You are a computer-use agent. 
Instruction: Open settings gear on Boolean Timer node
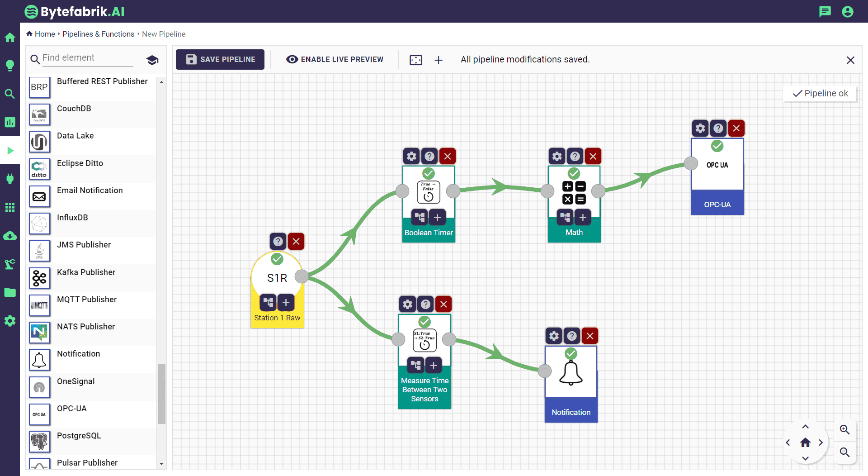[411, 157]
